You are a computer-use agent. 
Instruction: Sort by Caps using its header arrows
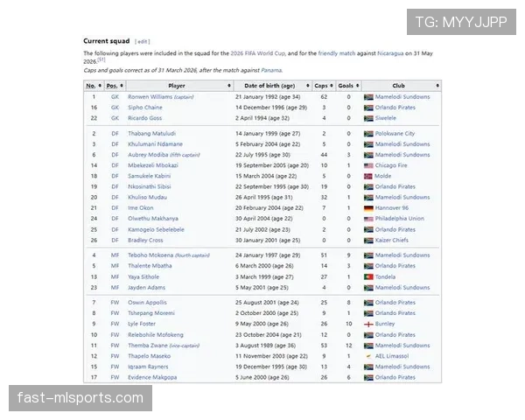332,86
